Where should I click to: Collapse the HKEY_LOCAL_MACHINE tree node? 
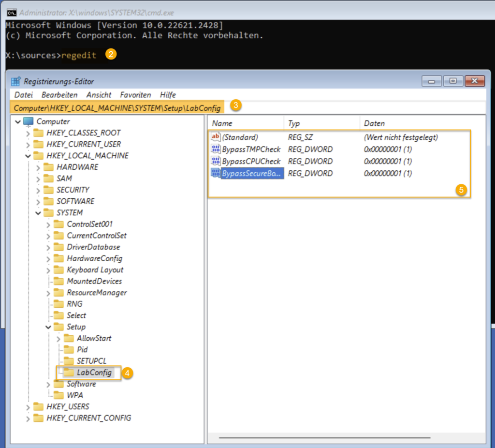point(28,156)
